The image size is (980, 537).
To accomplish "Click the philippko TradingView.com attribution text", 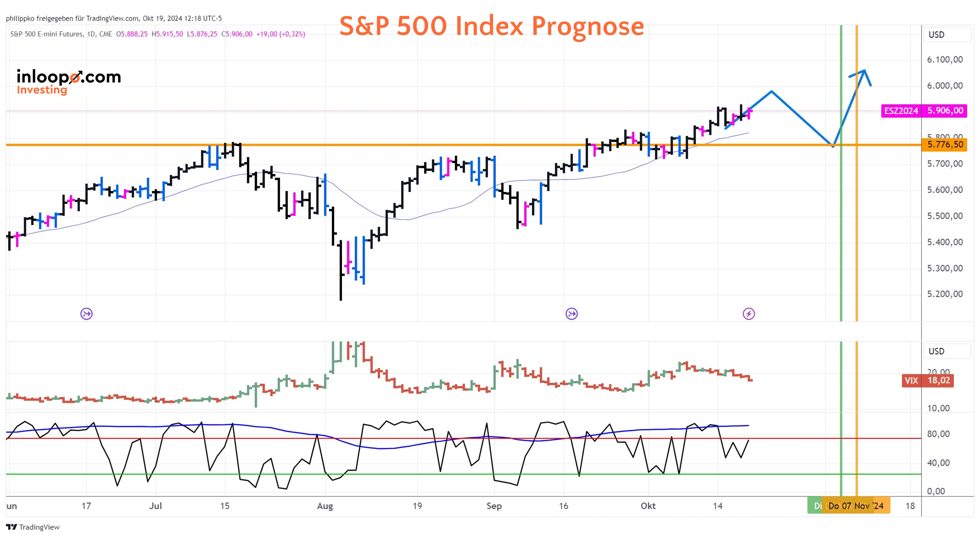I will pyautogui.click(x=114, y=18).
